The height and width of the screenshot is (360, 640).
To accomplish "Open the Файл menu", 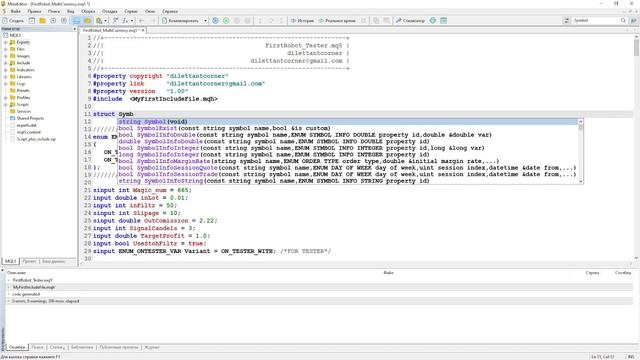I will click(16, 11).
